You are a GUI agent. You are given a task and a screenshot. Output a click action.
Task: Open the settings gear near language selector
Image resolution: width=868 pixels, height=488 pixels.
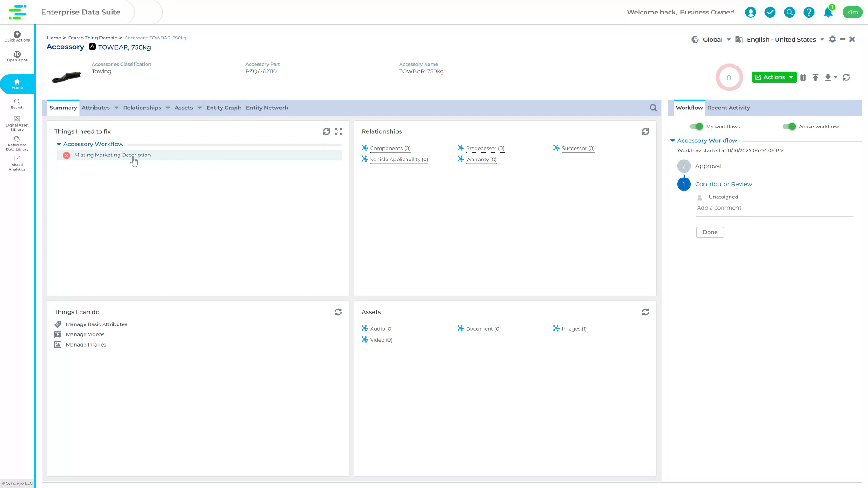pyautogui.click(x=832, y=39)
